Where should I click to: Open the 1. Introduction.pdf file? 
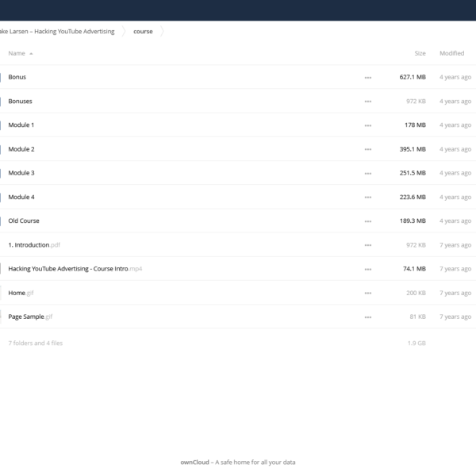34,245
